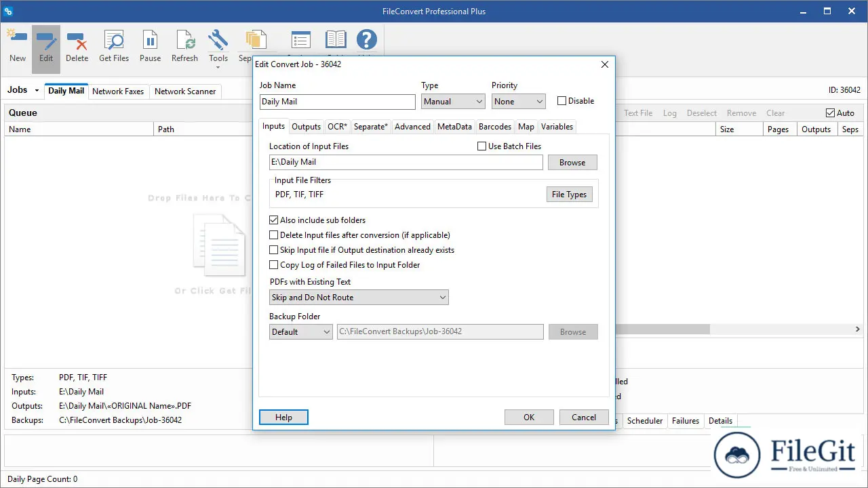Viewport: 868px width, 488px height.
Task: Click Clear in the Queue toolbar
Action: pyautogui.click(x=776, y=113)
